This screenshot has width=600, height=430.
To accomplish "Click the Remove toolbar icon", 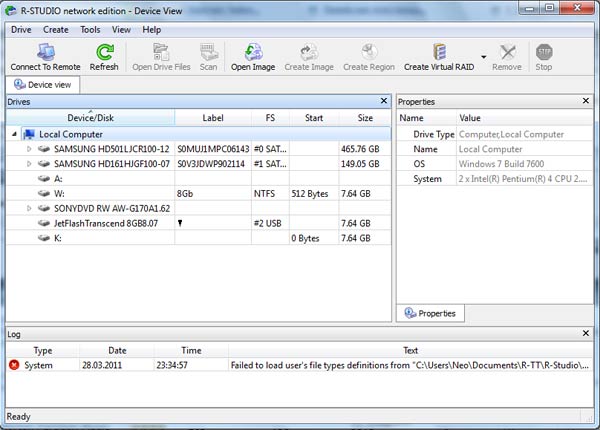I will [507, 51].
